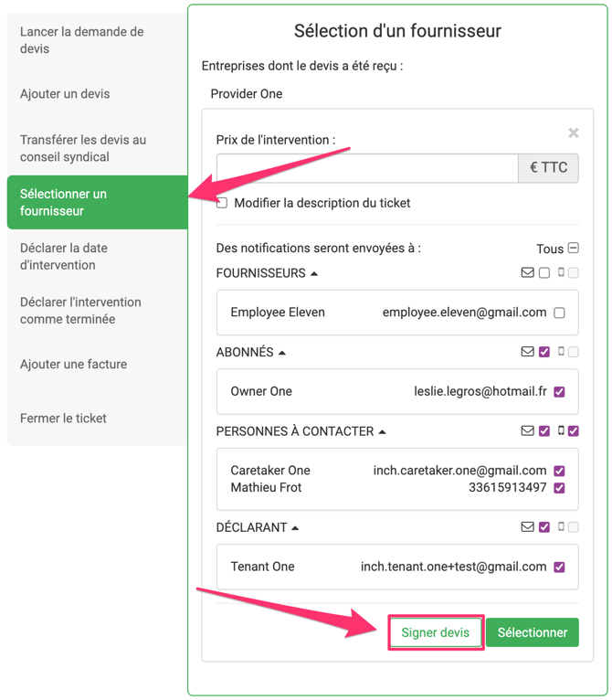The width and height of the screenshot is (612, 700).
Task: Click email icon in Déclarant header
Action: pyautogui.click(x=527, y=527)
